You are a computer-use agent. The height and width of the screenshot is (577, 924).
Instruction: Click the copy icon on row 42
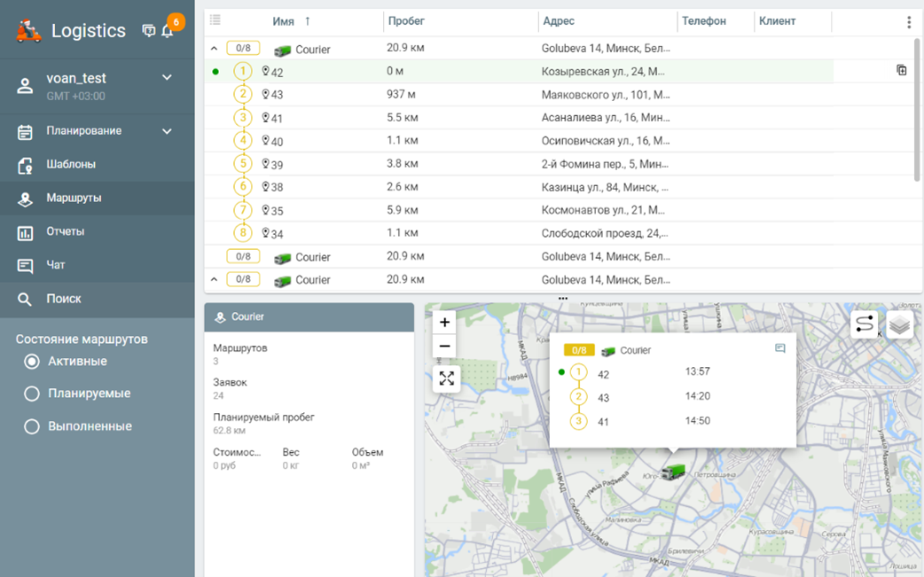[901, 71]
